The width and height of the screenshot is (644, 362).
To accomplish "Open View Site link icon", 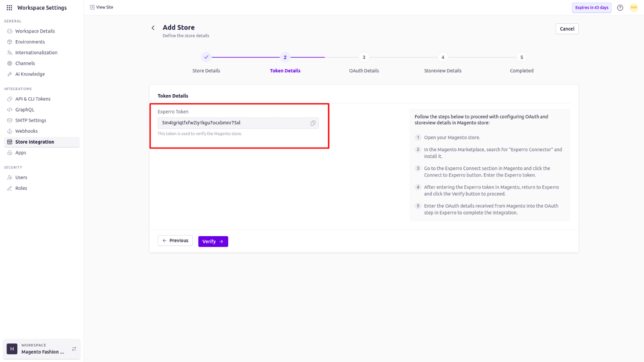I will (92, 7).
